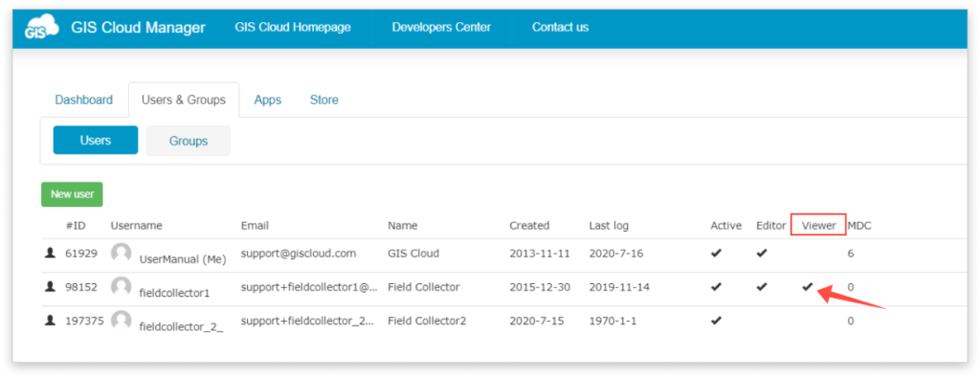Select the person icon beside ID 98152
This screenshot has width=980, height=378.
point(50,287)
